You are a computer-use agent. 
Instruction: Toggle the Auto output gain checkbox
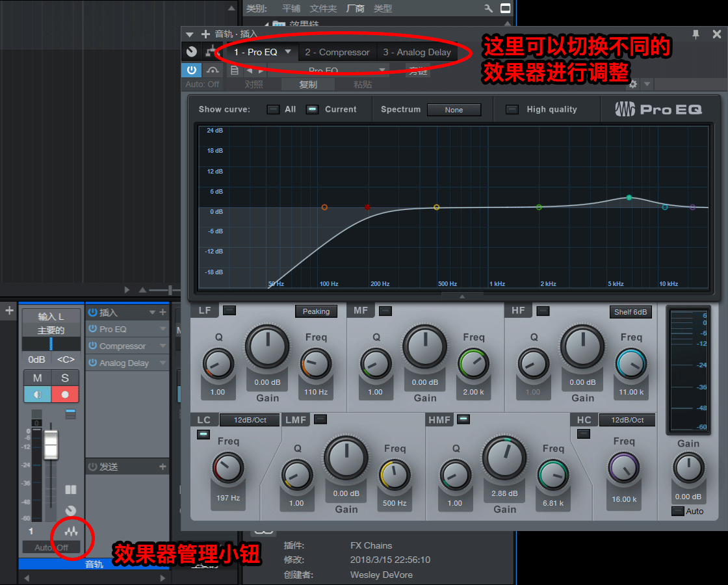[679, 511]
